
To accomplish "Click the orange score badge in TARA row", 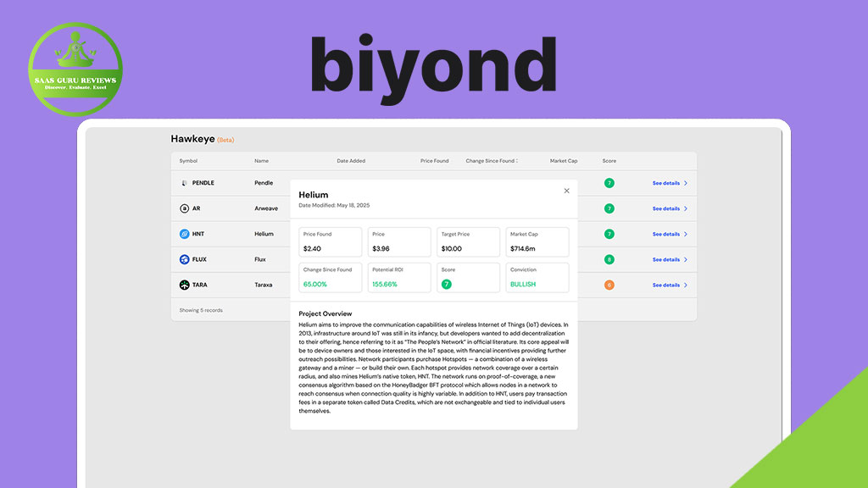I will coord(609,285).
